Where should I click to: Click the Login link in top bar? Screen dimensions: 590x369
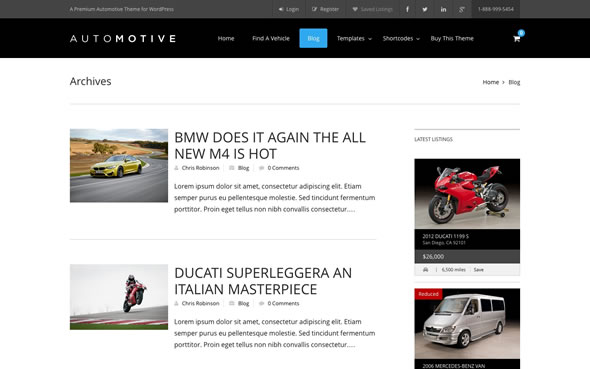(289, 9)
